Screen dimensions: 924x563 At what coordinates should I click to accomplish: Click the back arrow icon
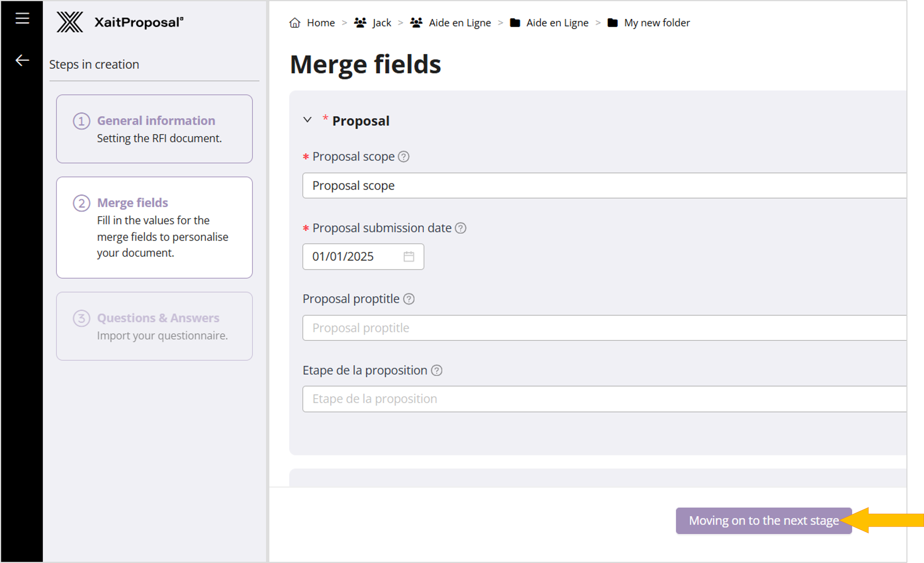point(22,60)
